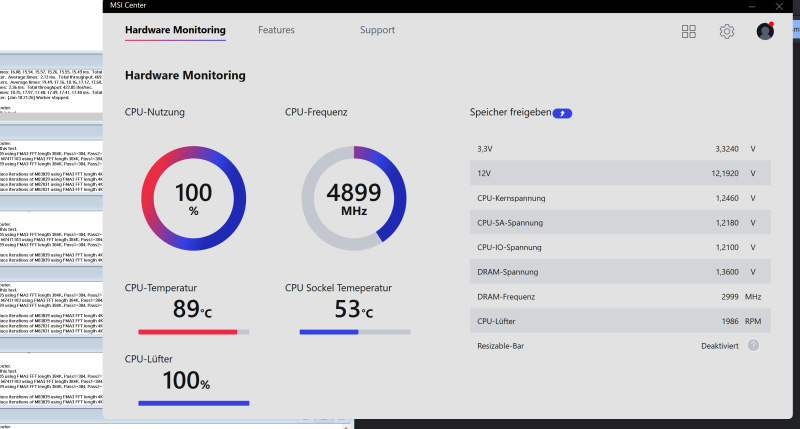Click the 53°C socket temperature reading
The width and height of the screenshot is (800, 429).
click(354, 309)
